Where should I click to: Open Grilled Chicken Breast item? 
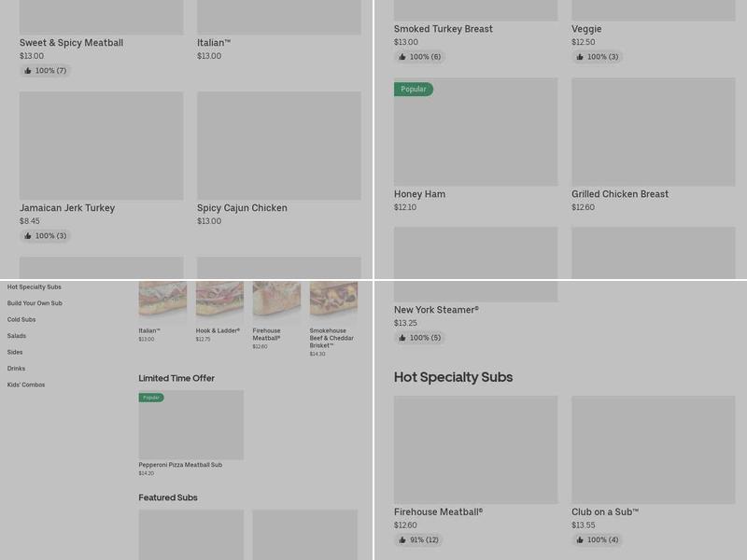click(x=653, y=132)
